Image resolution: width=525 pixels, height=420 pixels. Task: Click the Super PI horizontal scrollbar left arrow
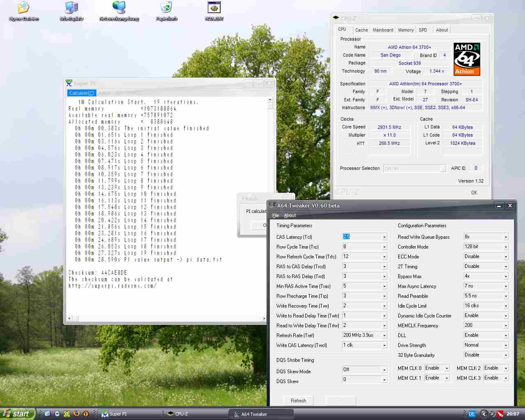[69, 318]
